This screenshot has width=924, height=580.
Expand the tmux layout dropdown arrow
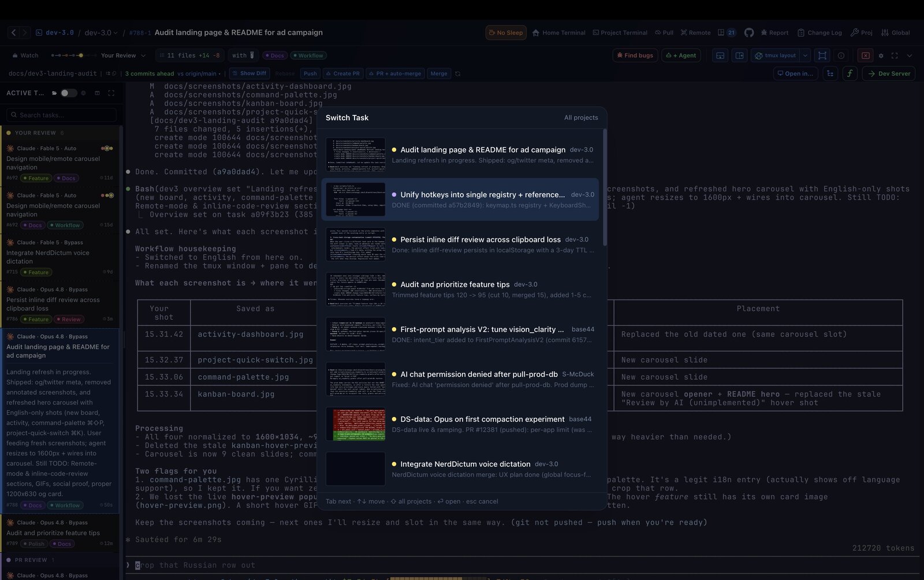tap(806, 55)
